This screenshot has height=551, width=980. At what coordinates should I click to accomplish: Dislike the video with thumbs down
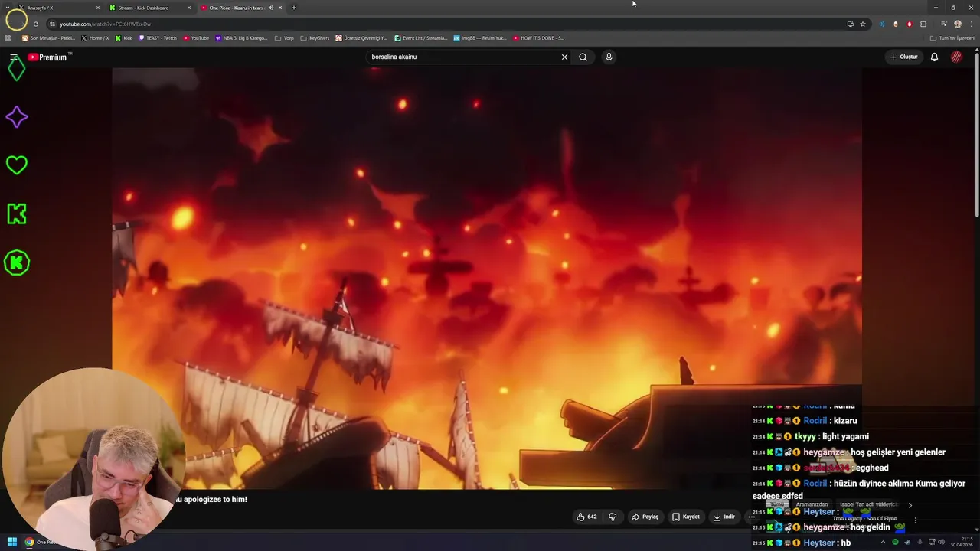tap(612, 517)
